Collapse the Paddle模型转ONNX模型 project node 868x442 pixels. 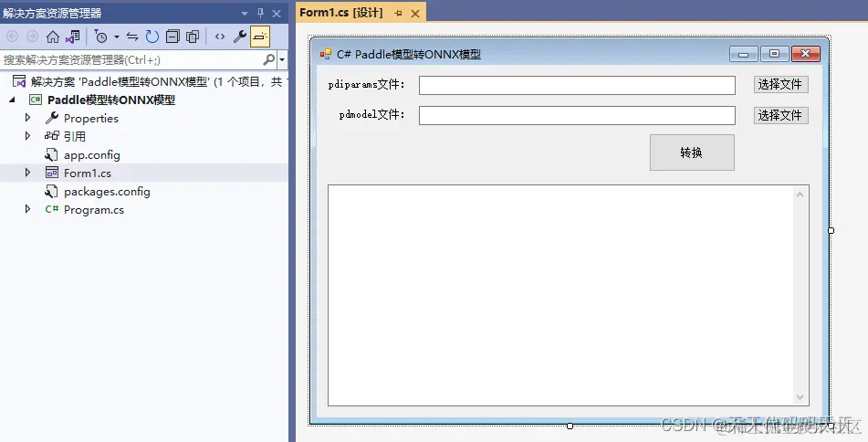pos(12,100)
